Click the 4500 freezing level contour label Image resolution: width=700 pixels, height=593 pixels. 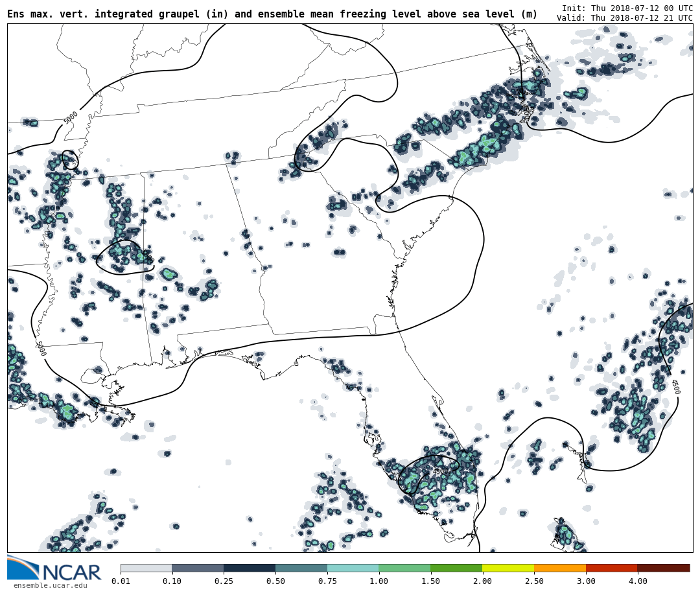tap(675, 387)
